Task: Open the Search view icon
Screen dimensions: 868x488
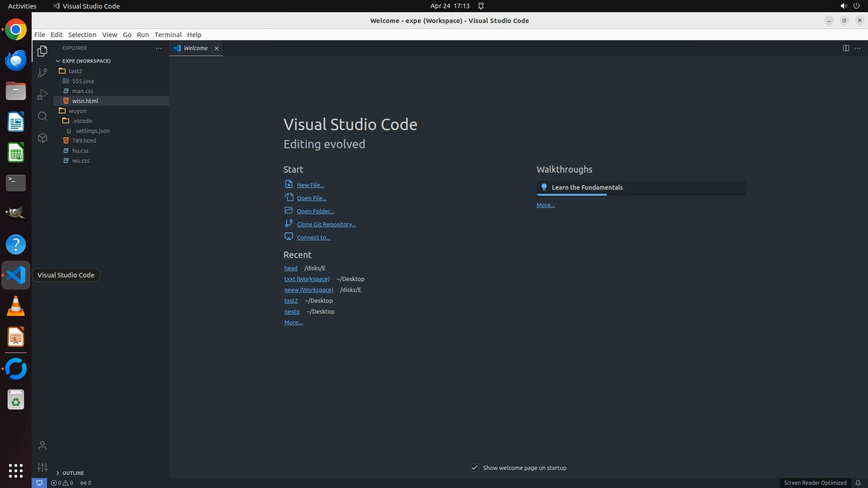Action: point(42,117)
